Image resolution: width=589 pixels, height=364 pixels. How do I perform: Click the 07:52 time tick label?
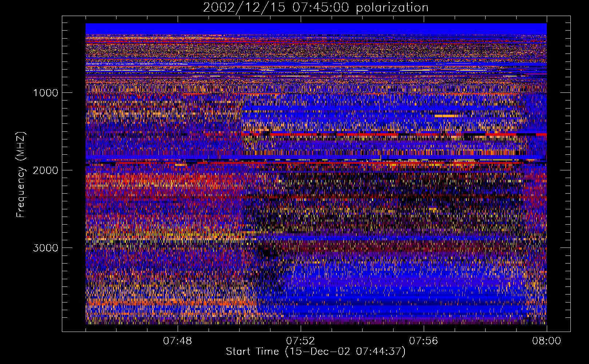(x=300, y=341)
